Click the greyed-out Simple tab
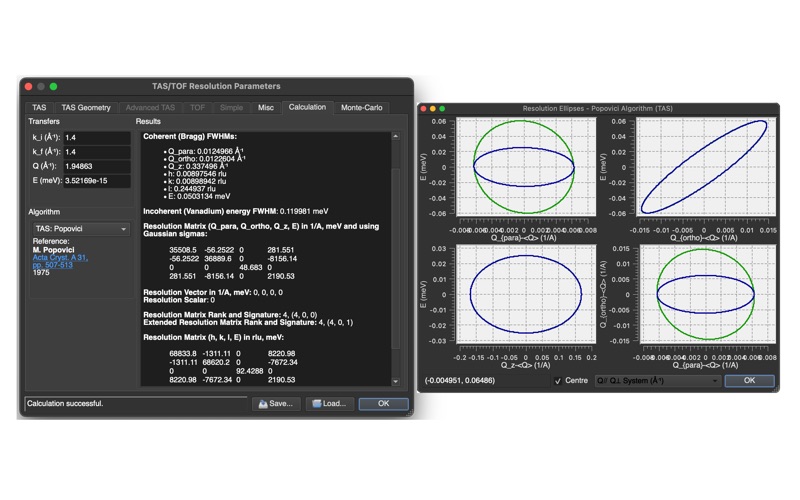 click(231, 108)
